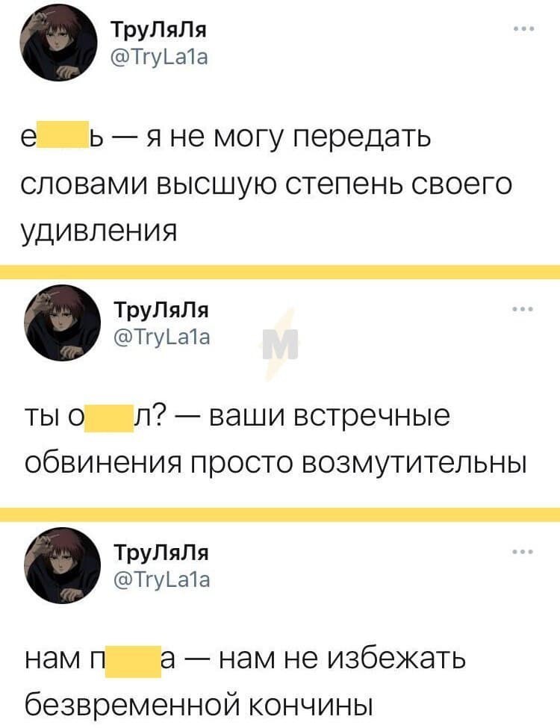This screenshot has height=728, width=560.
Task: Click the yellow divider below the 'удивления' tweet
Action: [x=280, y=271]
